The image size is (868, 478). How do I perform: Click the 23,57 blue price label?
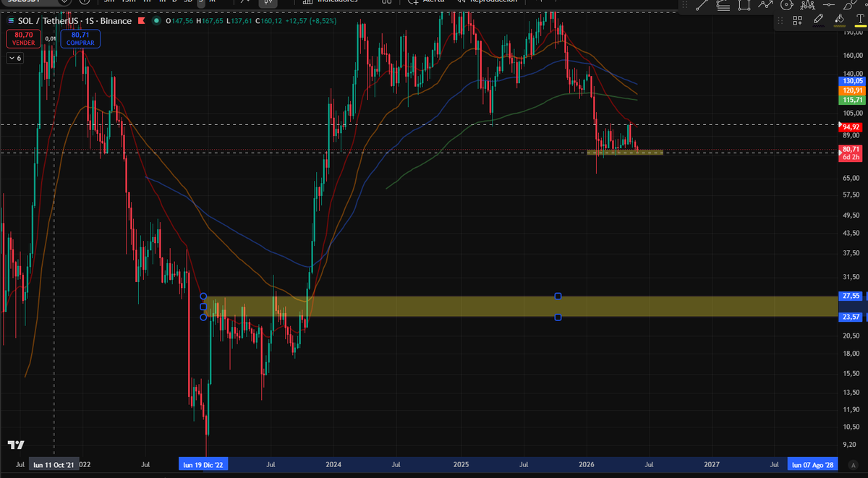851,317
